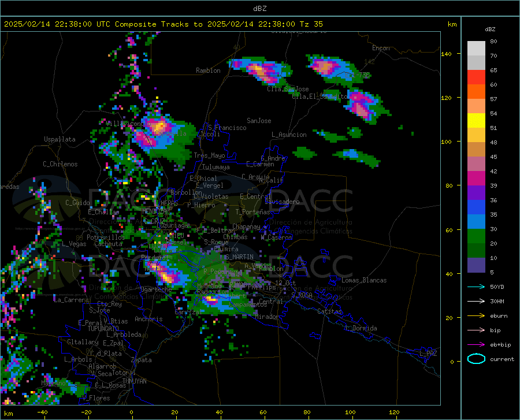Click the C_Chilenos label
This screenshot has width=520, height=420.
(60, 164)
